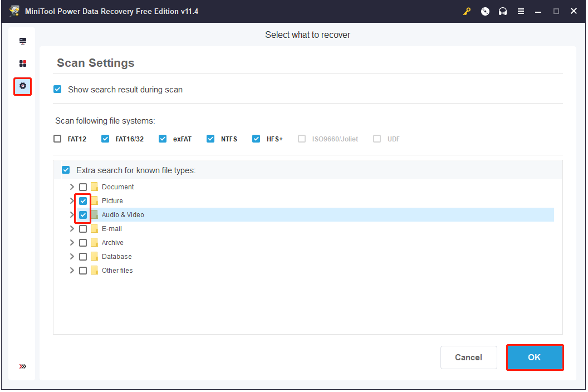Select the Audio & Video row label
The image size is (588, 392).
(x=122, y=214)
